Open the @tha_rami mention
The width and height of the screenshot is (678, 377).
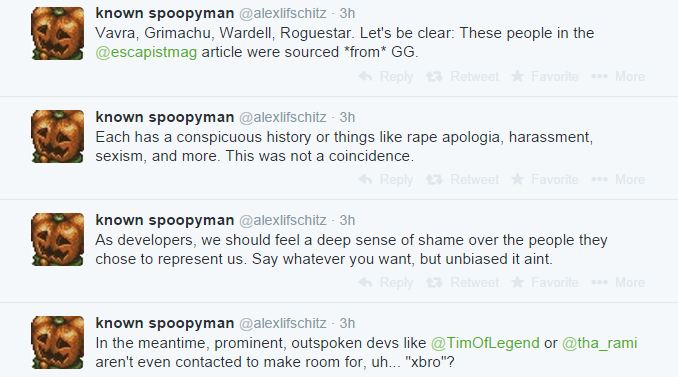[599, 343]
